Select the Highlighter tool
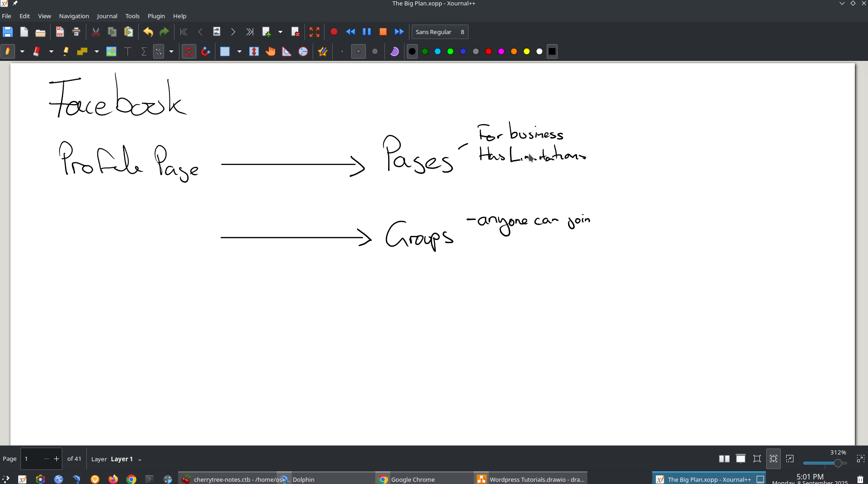Viewport: 868px width, 484px height. [66, 51]
